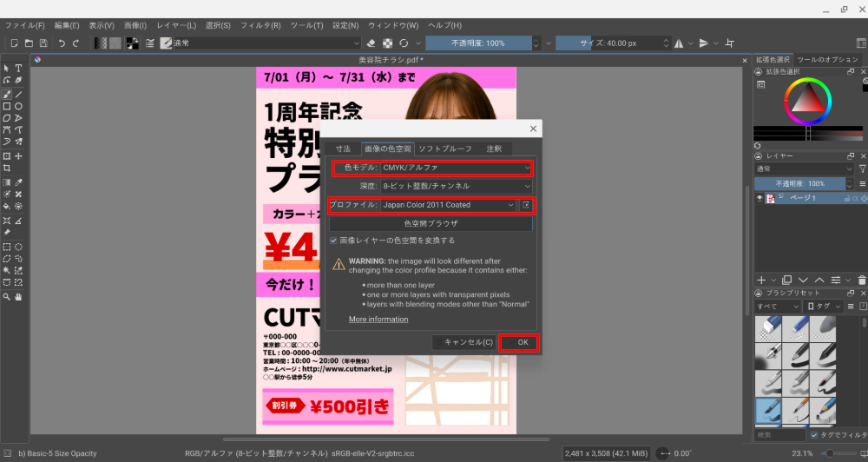Screen dimensions: 868x462
Task: Click the import profile button beside プロファイル
Action: pyautogui.click(x=526, y=205)
